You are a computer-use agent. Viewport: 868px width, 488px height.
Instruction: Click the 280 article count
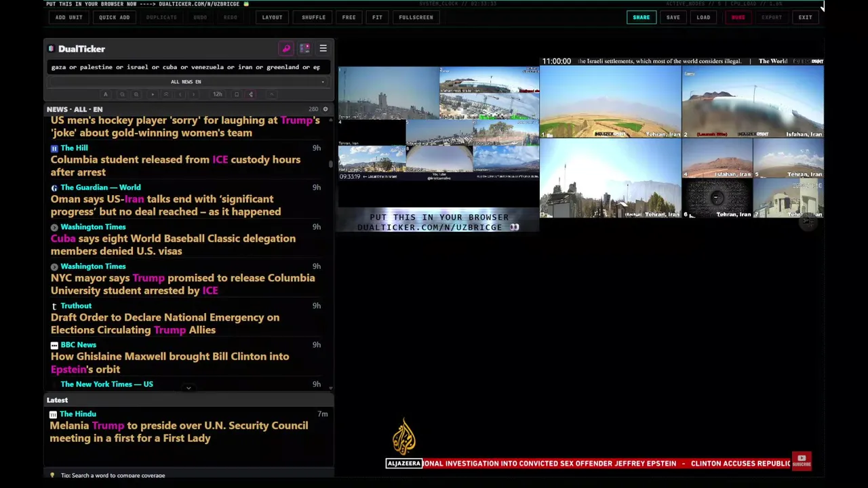pyautogui.click(x=313, y=109)
